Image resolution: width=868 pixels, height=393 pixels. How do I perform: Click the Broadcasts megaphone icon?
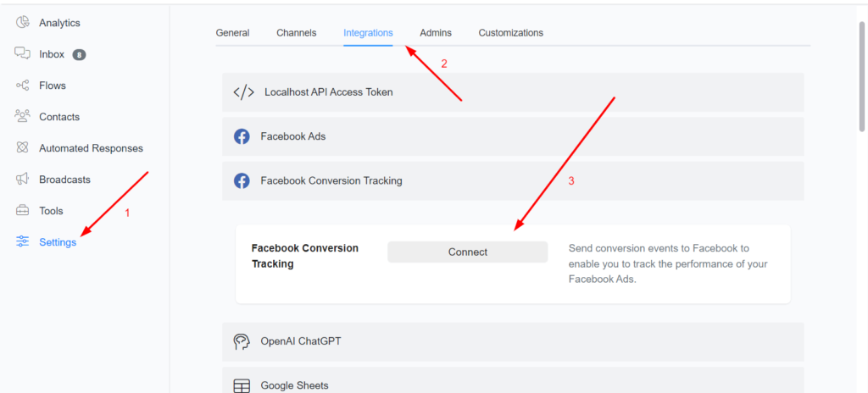23,180
